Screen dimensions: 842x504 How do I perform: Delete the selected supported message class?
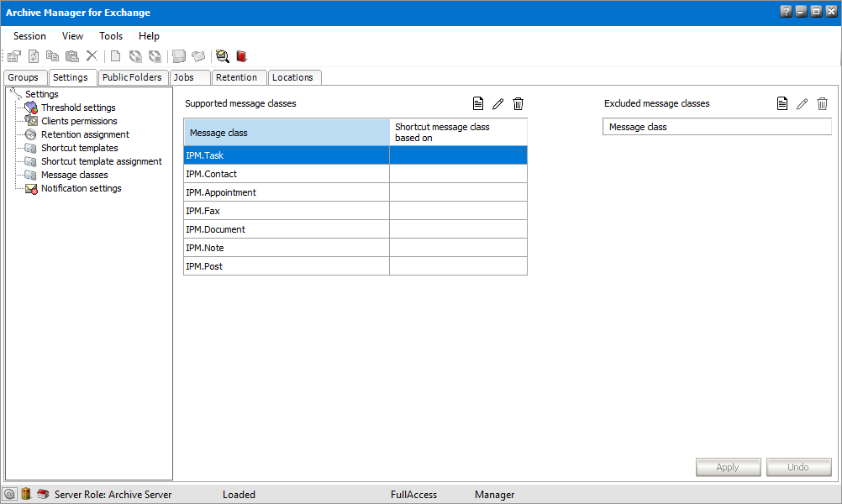518,103
